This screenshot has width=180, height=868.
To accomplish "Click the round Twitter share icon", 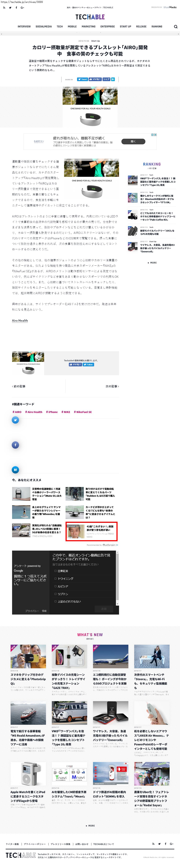I will 16,420.
